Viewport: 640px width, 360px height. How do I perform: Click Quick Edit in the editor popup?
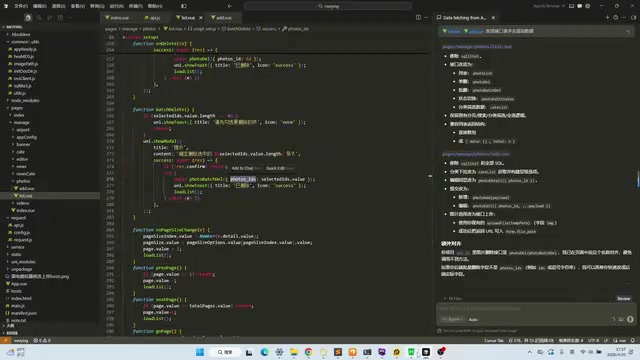[279, 168]
